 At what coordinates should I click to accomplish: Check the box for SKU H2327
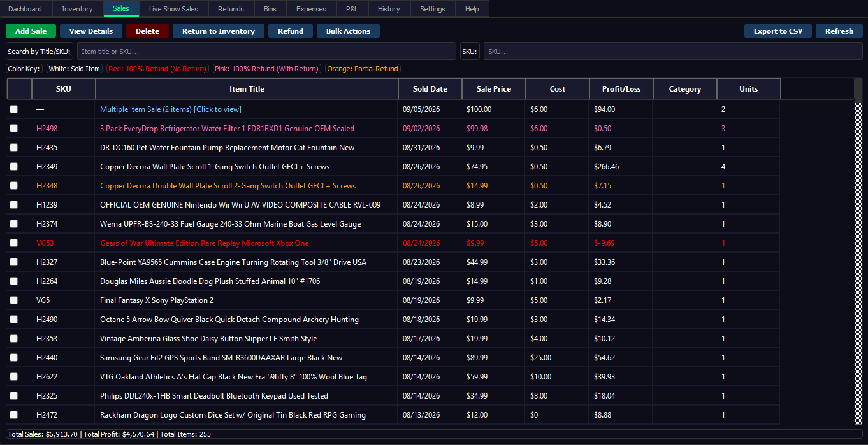[14, 262]
